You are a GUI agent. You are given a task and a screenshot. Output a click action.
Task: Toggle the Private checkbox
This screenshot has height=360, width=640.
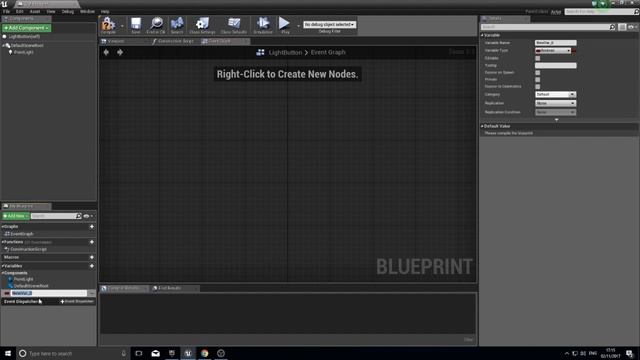pyautogui.click(x=538, y=80)
